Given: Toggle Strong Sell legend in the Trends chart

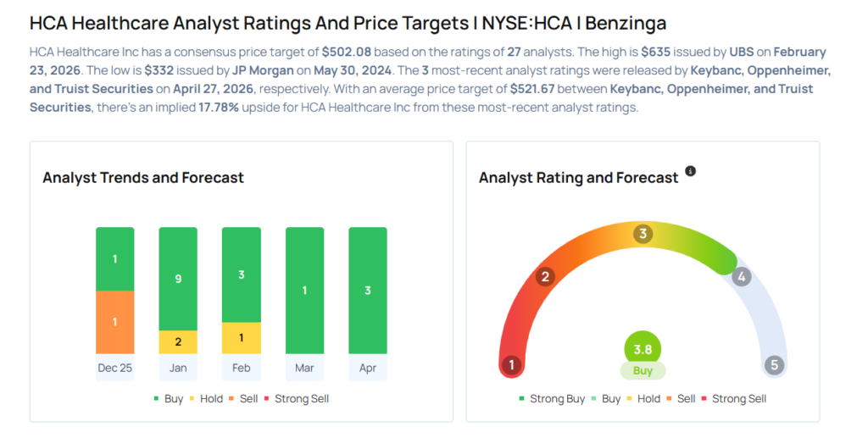Looking at the screenshot, I should click(295, 398).
